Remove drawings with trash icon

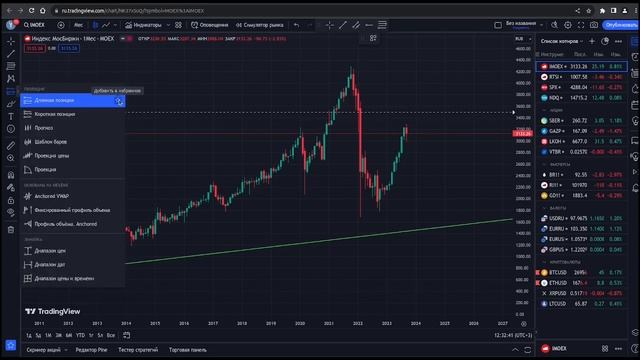click(x=11, y=230)
